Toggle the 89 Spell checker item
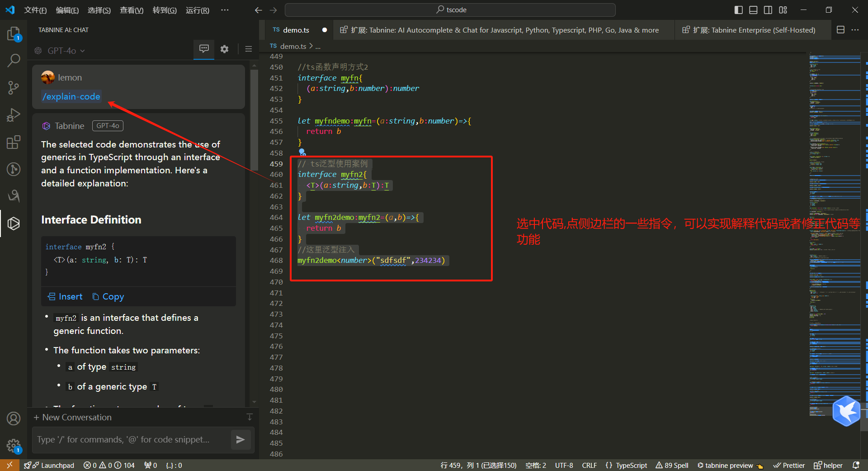The height and width of the screenshot is (471, 868). tap(672, 465)
